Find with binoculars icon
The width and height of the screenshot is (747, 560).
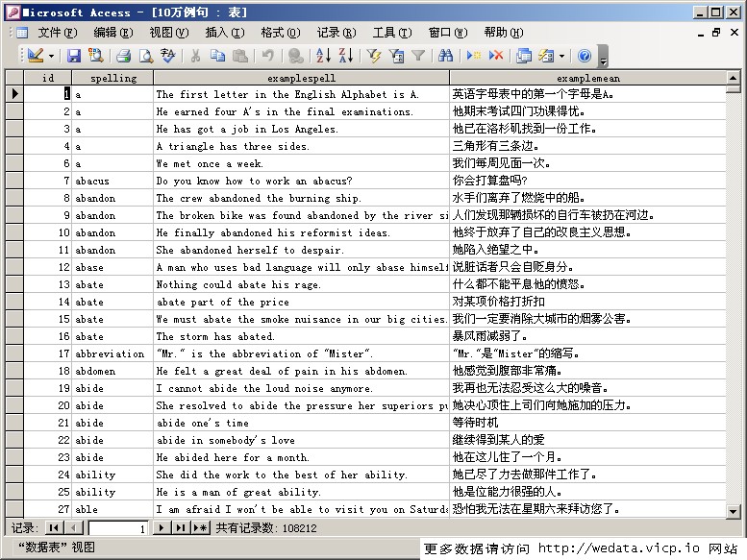(445, 56)
